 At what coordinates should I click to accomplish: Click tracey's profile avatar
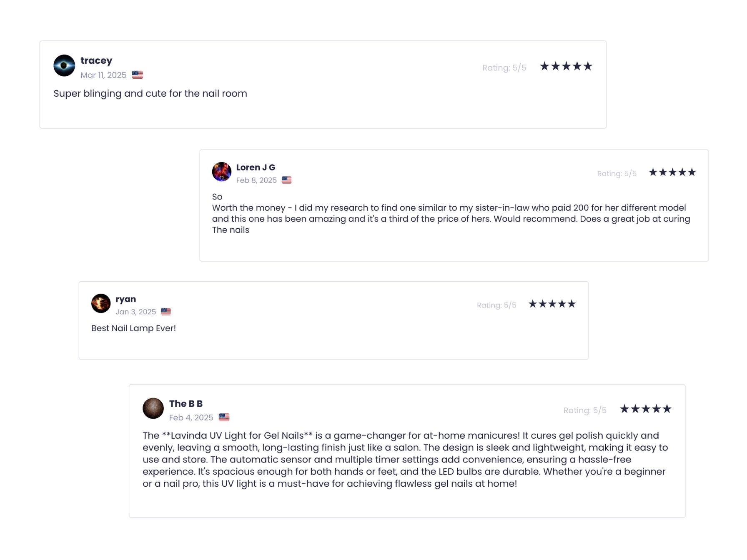(x=64, y=65)
